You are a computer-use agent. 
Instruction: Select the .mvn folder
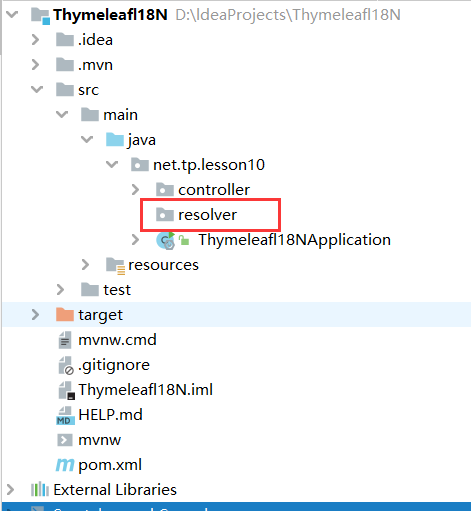(95, 65)
